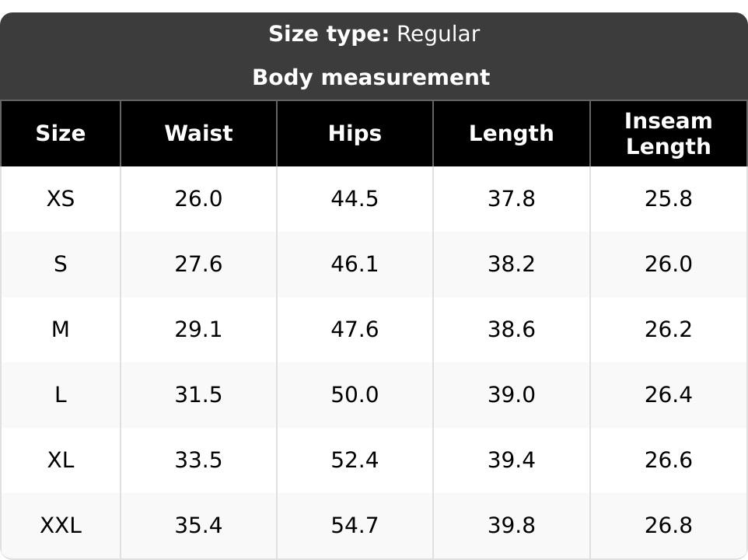Select the XXL inseam value 26.8
748x560 pixels.
[x=669, y=525]
